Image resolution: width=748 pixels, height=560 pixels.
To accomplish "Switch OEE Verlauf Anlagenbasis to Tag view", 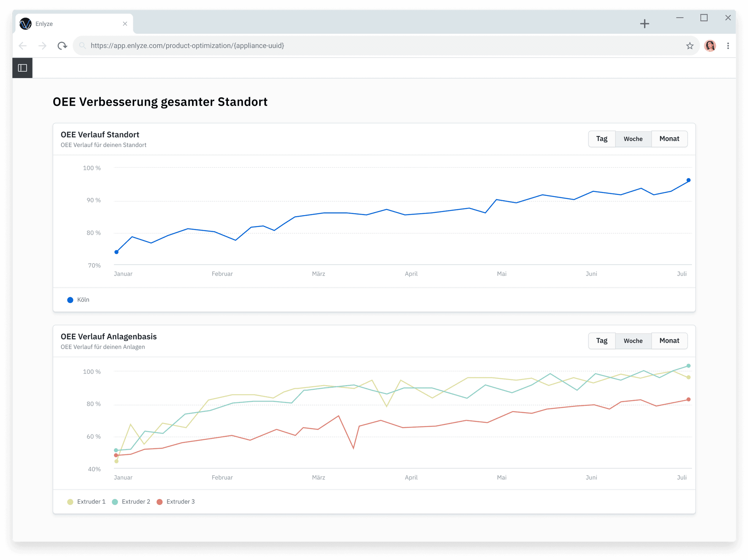I will [602, 341].
